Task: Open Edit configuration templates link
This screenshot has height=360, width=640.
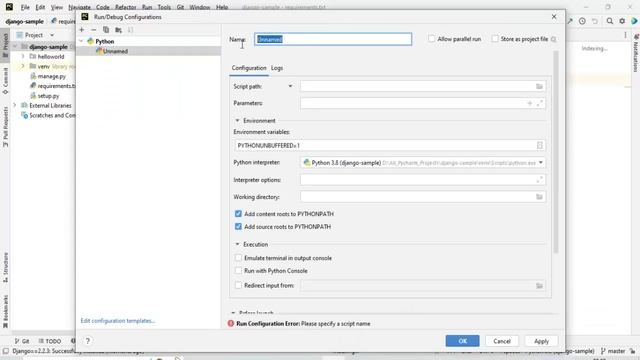Action: pos(118,321)
